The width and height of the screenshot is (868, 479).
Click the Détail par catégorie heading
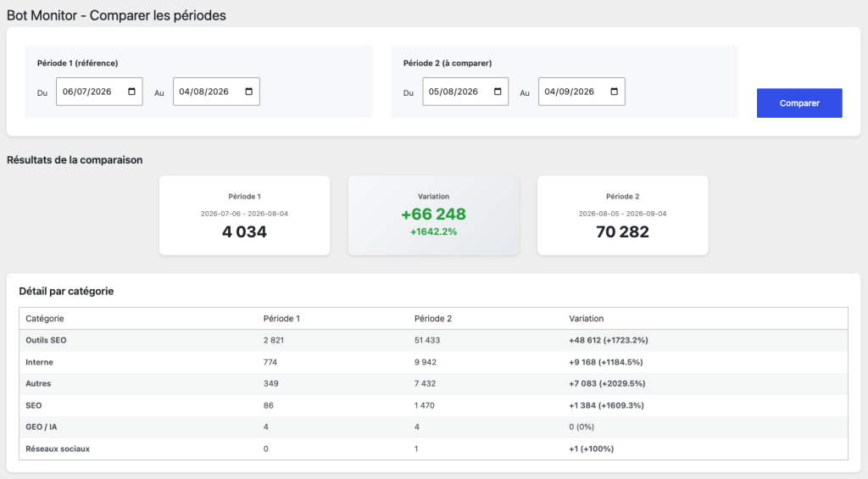coord(66,292)
